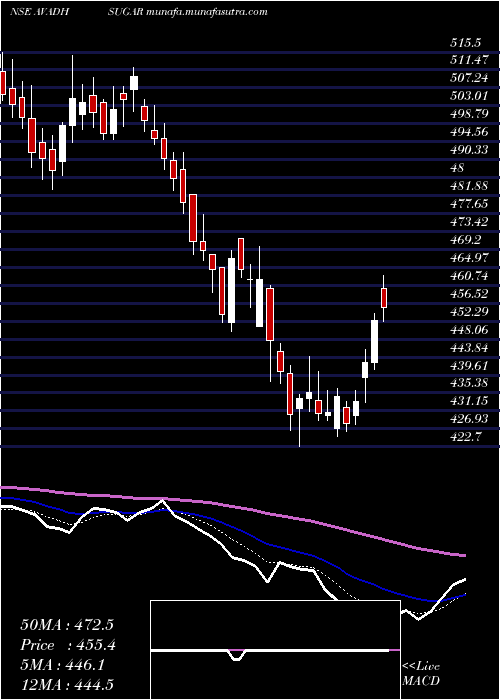Click the MACD indicator panel box
The width and height of the screenshot is (500, 700).
(x=275, y=650)
